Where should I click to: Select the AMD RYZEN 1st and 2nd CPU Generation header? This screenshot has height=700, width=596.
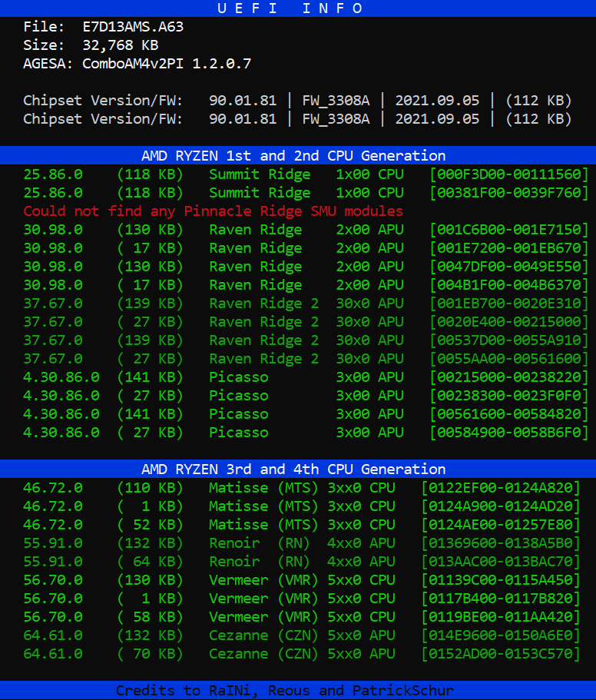(293, 155)
